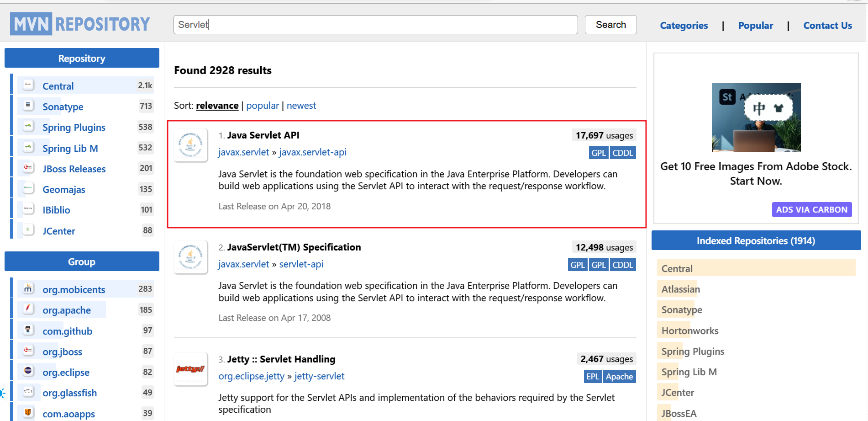
Task: Click the Geomajas repository icon
Action: pos(28,188)
